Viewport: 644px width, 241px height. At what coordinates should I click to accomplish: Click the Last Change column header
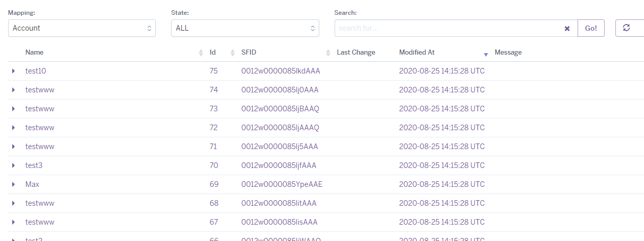click(356, 53)
